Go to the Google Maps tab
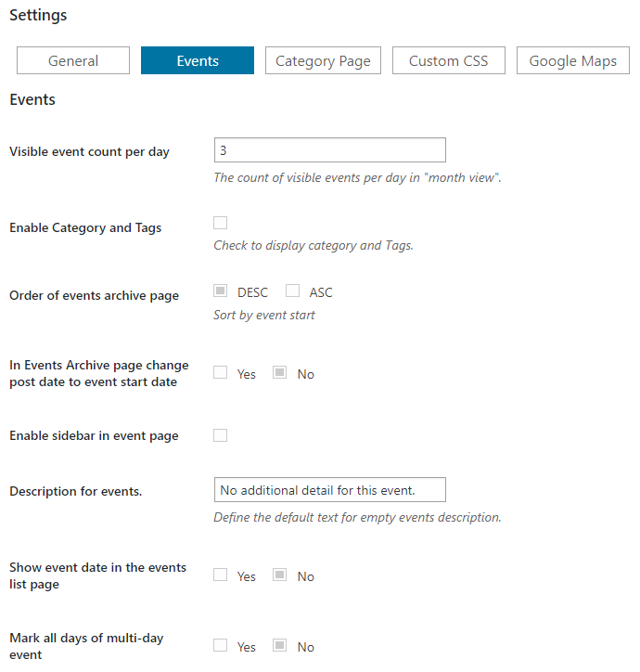640x672 pixels. point(573,60)
